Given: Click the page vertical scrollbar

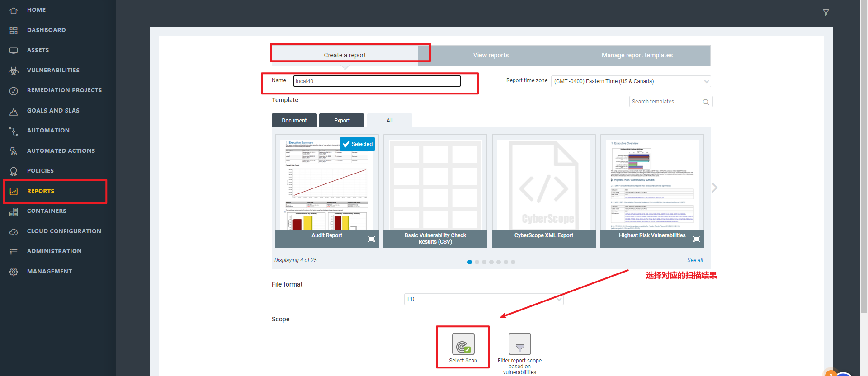Looking at the screenshot, I should click(864, 156).
